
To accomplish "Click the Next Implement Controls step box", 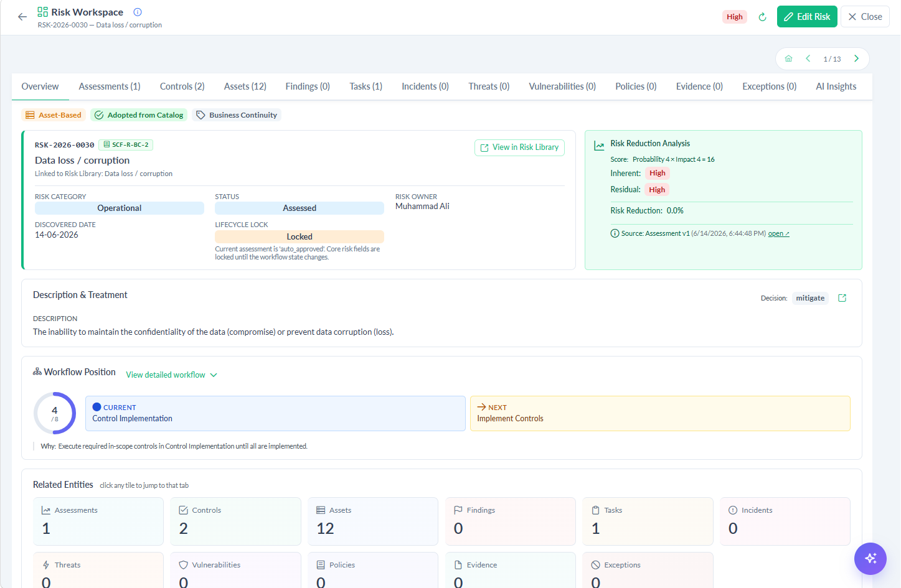I will click(x=660, y=413).
